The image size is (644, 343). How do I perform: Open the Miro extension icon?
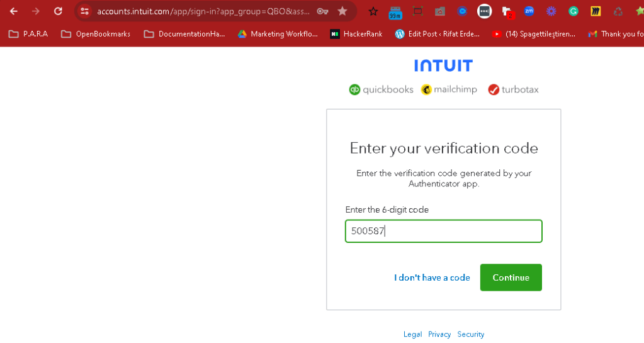596,11
